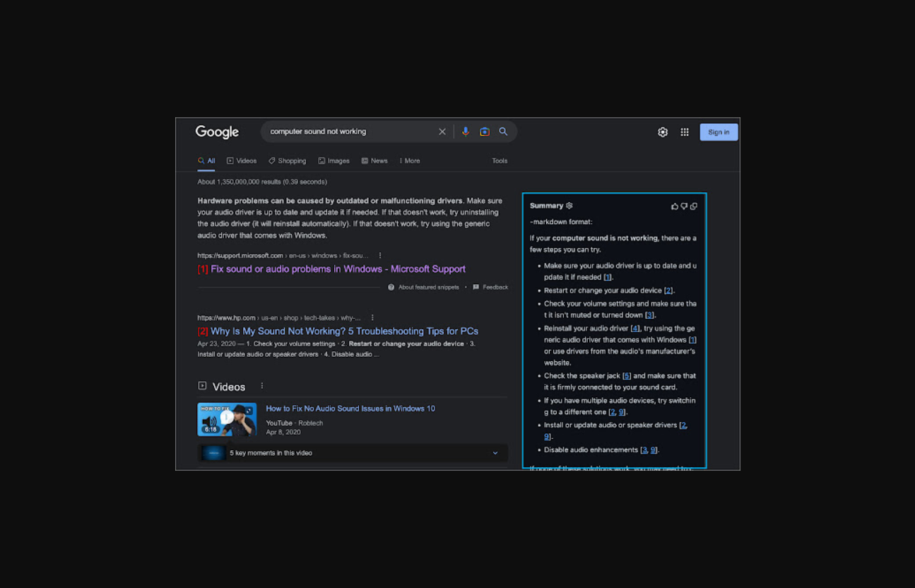The width and height of the screenshot is (915, 588).
Task: Open Google settings gear icon
Action: click(x=663, y=132)
